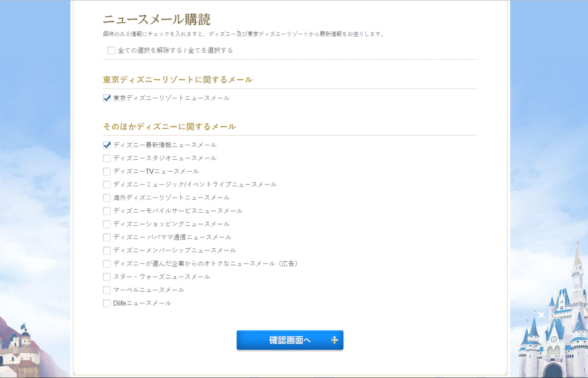Check スター・ウォーズニュースメール checkbox

click(107, 277)
